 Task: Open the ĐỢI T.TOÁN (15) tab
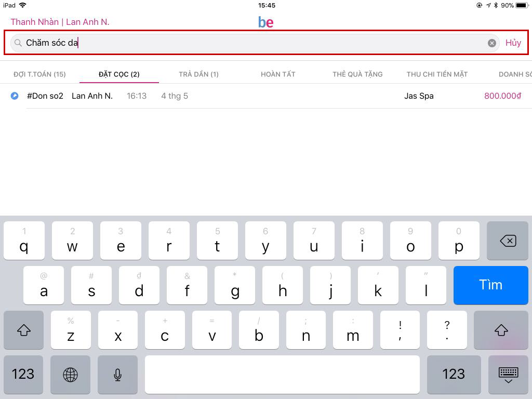click(x=39, y=74)
